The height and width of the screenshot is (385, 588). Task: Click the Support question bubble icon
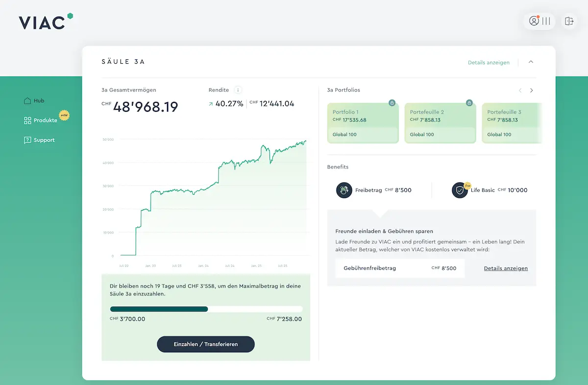tap(27, 140)
